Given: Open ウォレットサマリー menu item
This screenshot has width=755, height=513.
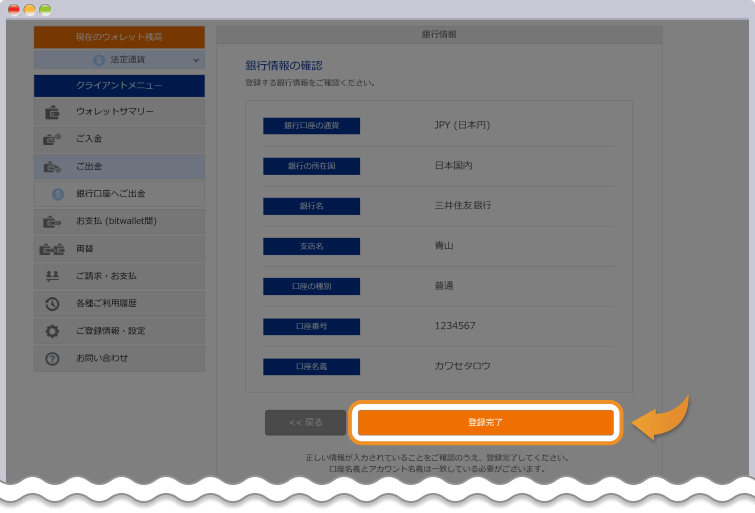Looking at the screenshot, I should (119, 112).
